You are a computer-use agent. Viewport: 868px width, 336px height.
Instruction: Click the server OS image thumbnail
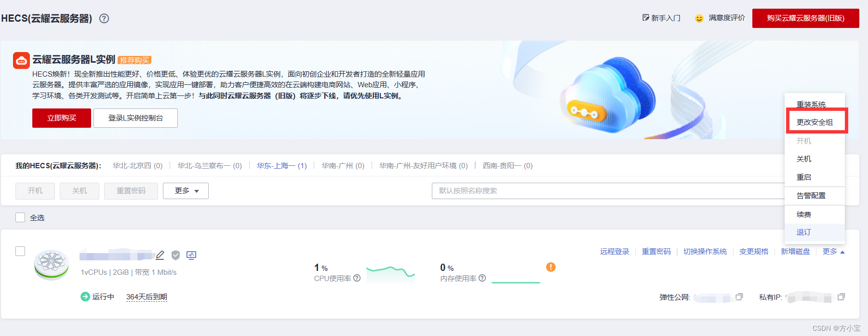point(52,265)
